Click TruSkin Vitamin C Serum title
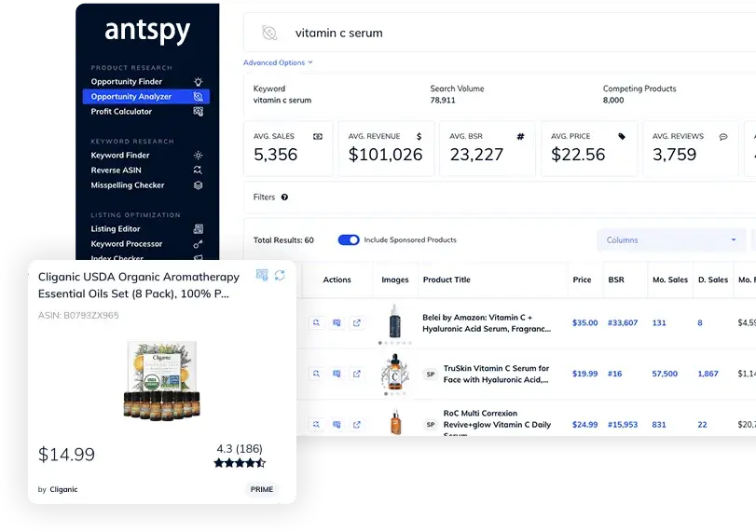The height and width of the screenshot is (532, 756). coord(496,374)
